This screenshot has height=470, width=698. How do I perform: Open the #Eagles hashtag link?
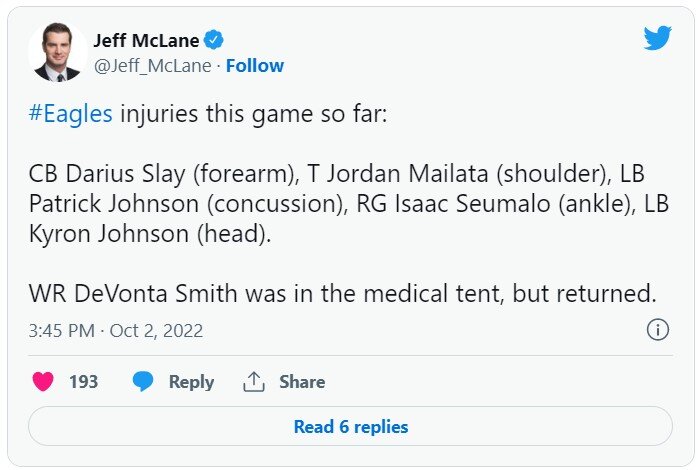tap(71, 113)
